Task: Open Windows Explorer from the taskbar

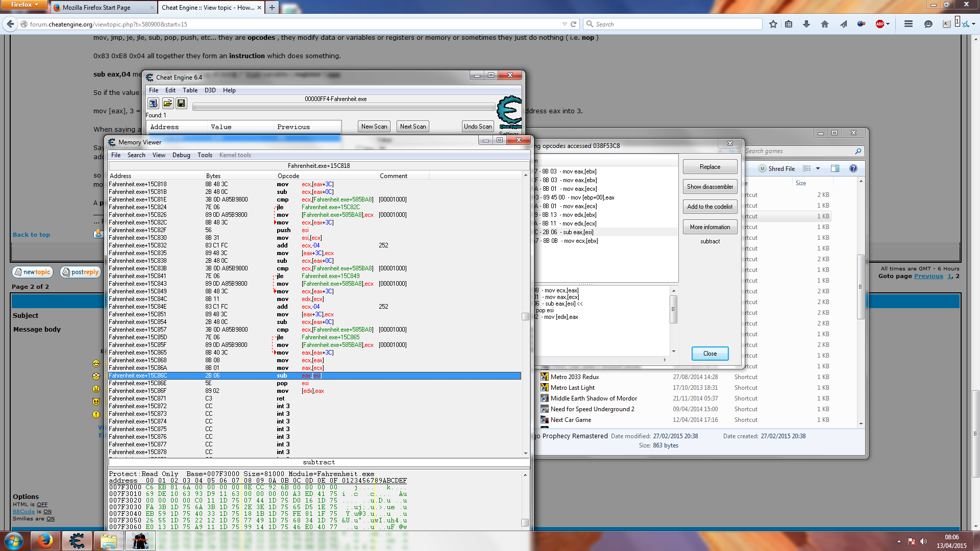Action: [x=109, y=541]
